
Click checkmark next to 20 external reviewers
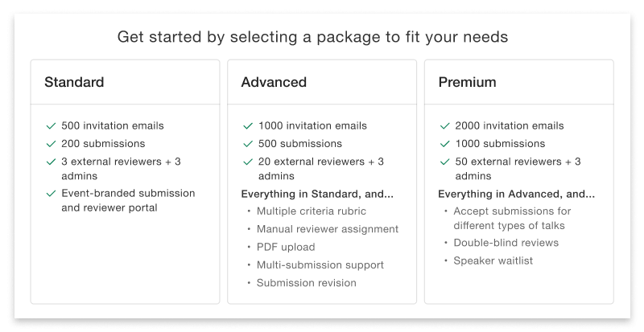(248, 162)
